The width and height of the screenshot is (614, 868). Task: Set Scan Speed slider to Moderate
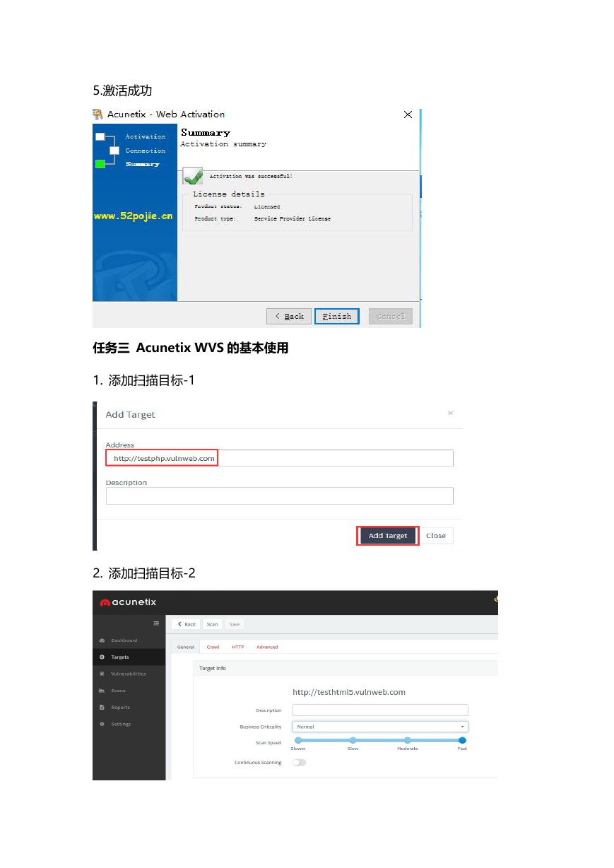408,740
